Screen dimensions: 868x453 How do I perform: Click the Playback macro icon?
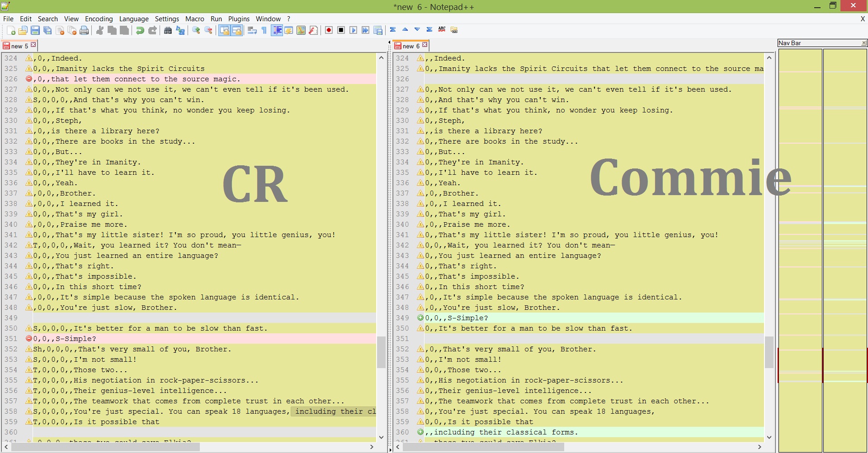tap(354, 30)
